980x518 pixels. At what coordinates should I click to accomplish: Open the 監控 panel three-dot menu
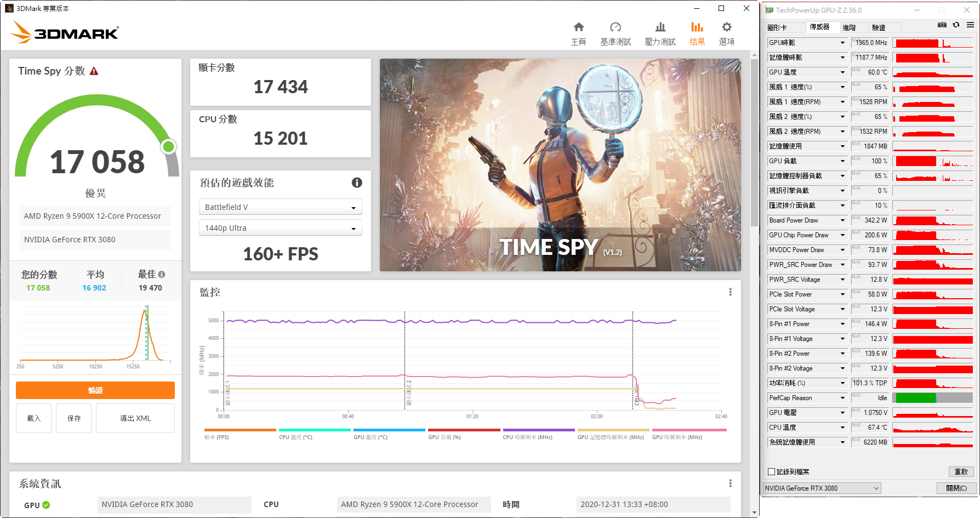point(730,292)
